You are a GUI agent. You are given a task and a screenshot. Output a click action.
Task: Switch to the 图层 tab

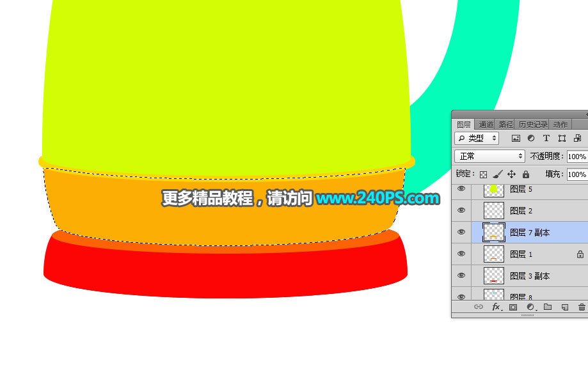[463, 125]
